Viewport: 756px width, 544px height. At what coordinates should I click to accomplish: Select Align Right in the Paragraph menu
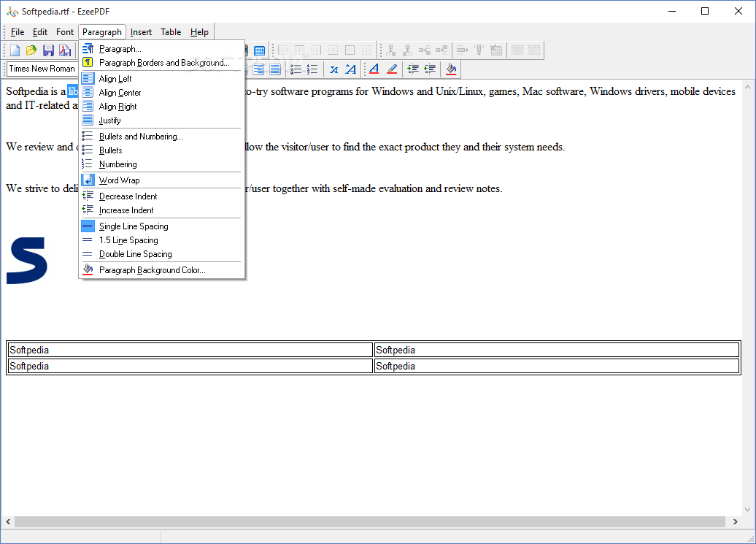click(x=161, y=107)
